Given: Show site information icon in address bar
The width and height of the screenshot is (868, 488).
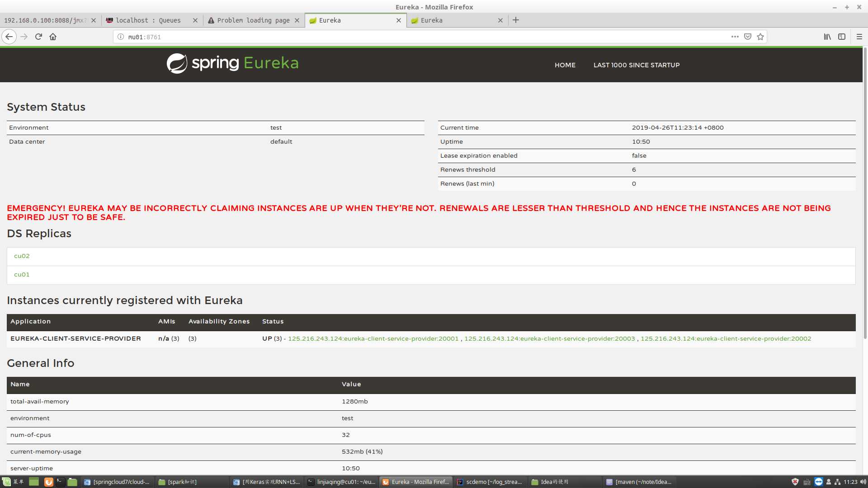Looking at the screenshot, I should coord(121,37).
